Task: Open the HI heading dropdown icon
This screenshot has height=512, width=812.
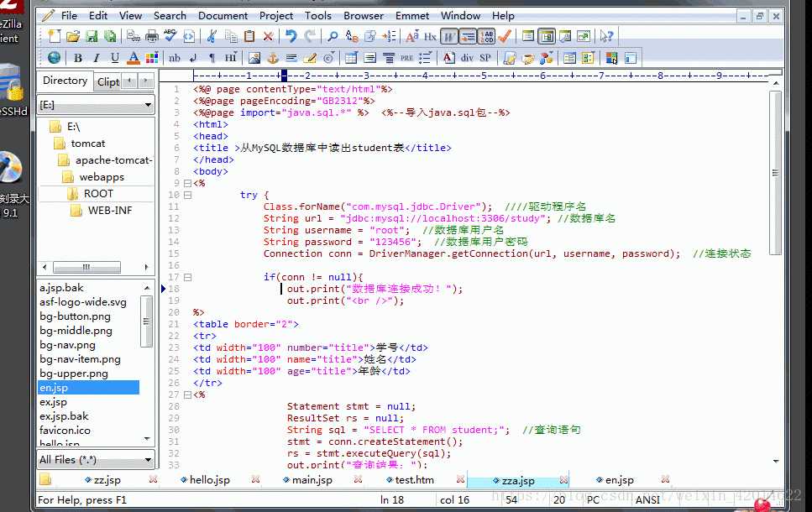Action: click(x=231, y=58)
